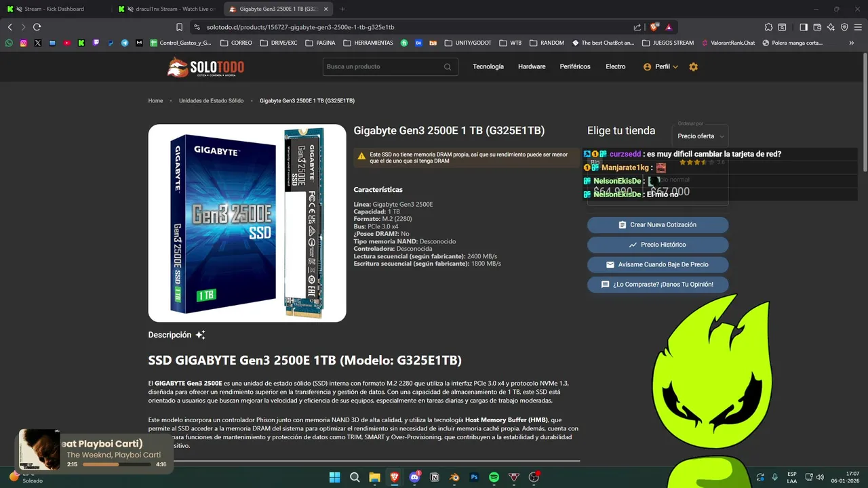Open the Brave Wallet icon
Image resolution: width=868 pixels, height=488 pixels.
[817, 27]
